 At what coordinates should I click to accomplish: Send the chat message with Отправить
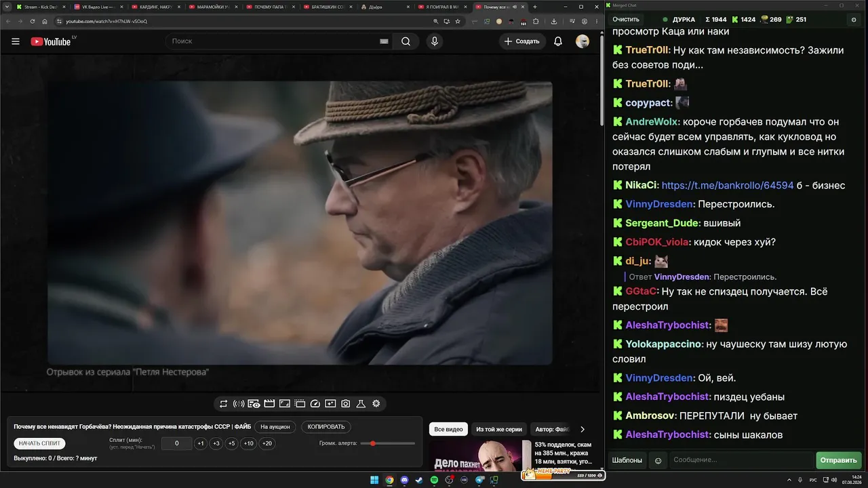tap(839, 460)
